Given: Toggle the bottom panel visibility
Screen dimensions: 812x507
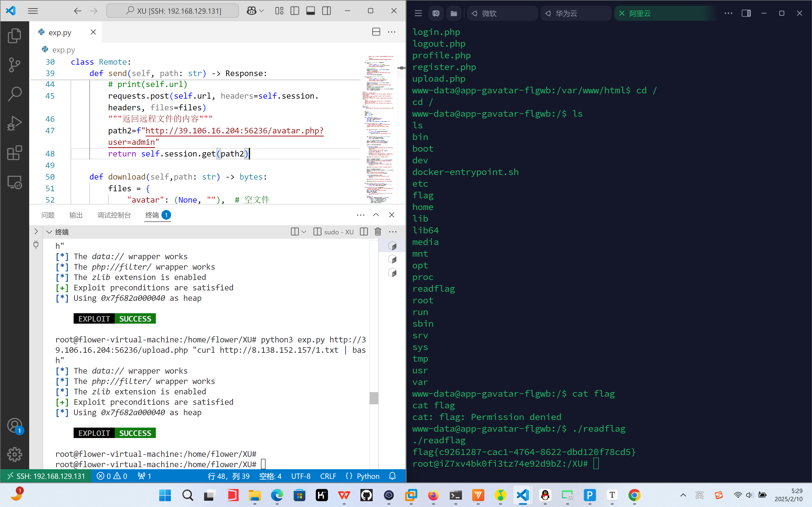Looking at the screenshot, I should [x=311, y=11].
